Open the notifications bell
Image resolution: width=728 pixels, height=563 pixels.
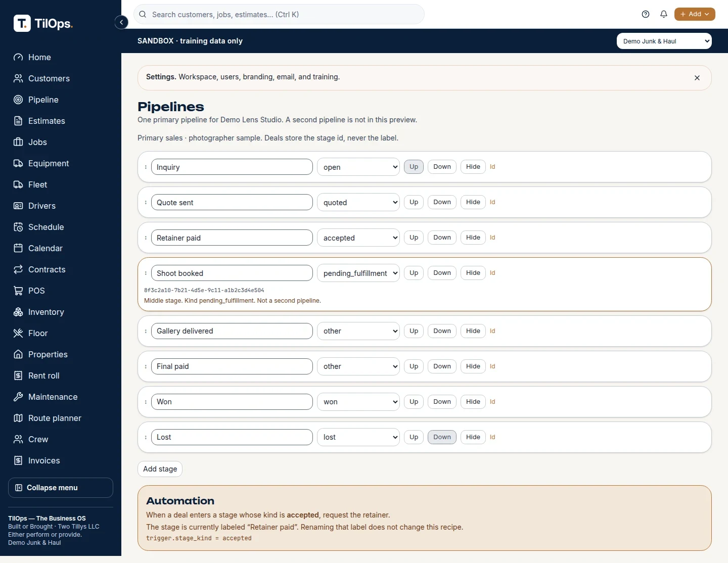pyautogui.click(x=664, y=14)
